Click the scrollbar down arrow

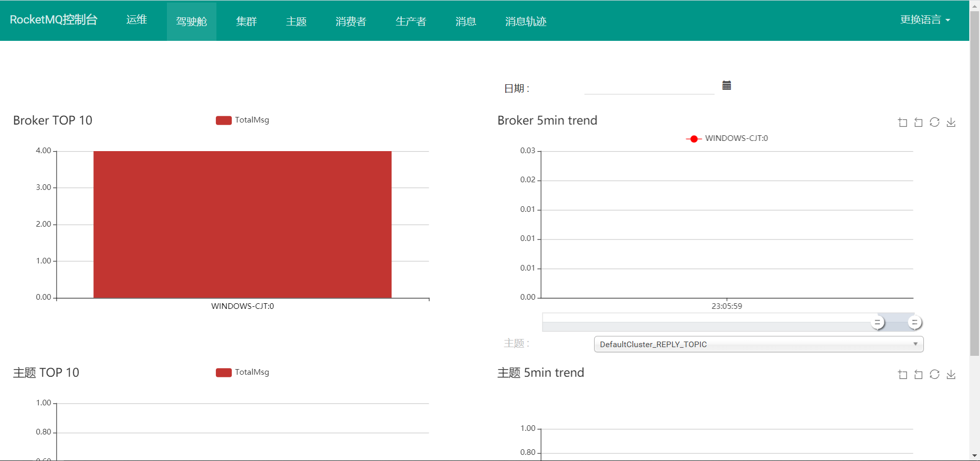pos(974,455)
